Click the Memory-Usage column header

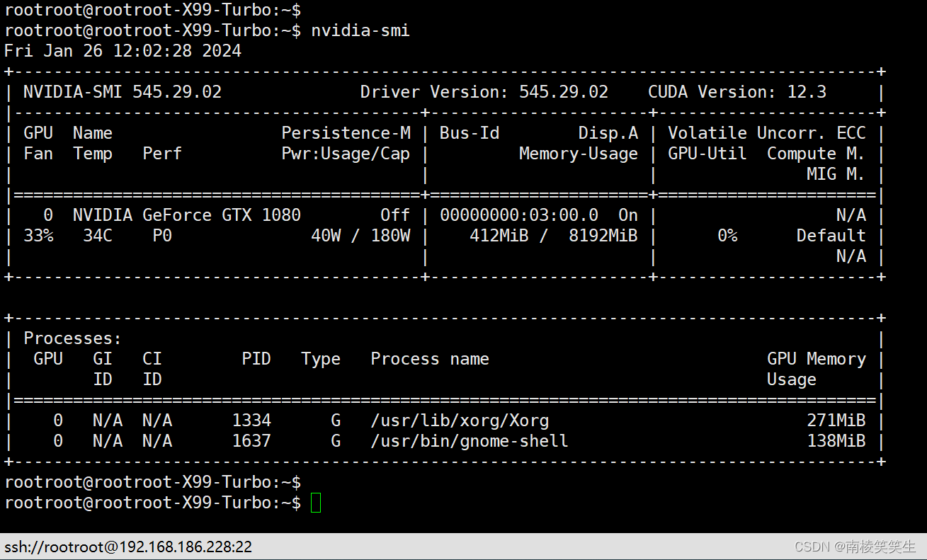coord(579,154)
